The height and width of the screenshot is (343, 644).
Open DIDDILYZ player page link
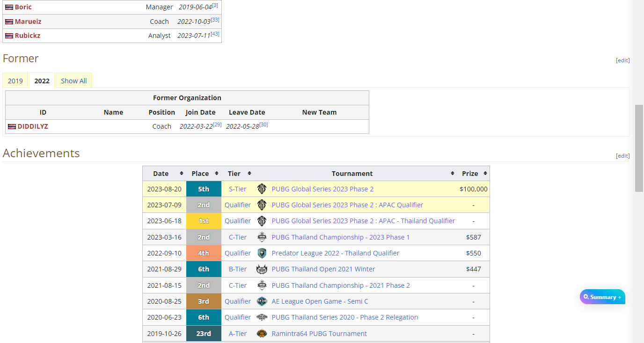(33, 126)
